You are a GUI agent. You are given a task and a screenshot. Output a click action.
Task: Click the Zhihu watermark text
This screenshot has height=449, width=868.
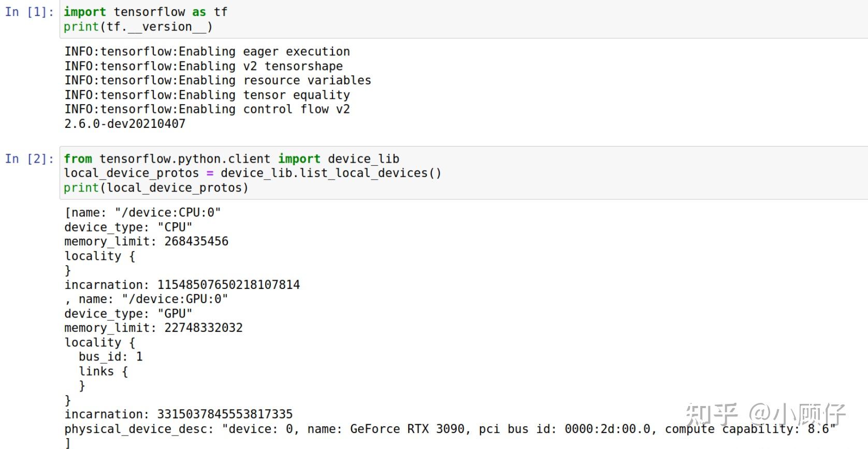765,415
